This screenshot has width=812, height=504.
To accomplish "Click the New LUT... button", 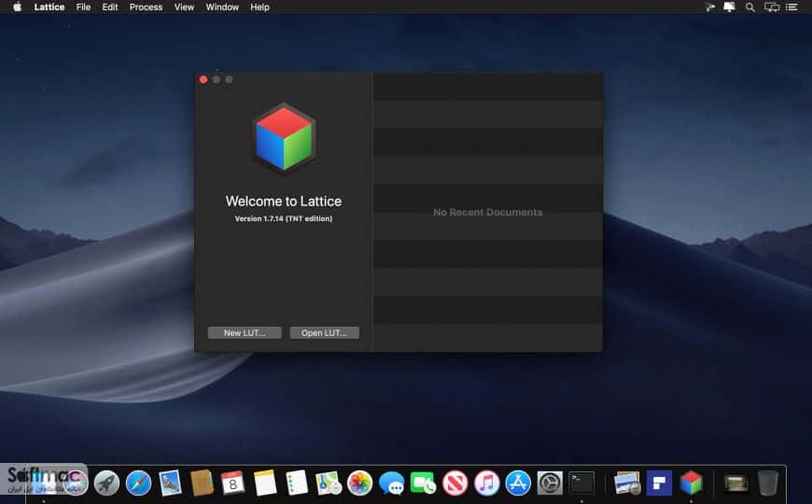I will (x=245, y=332).
